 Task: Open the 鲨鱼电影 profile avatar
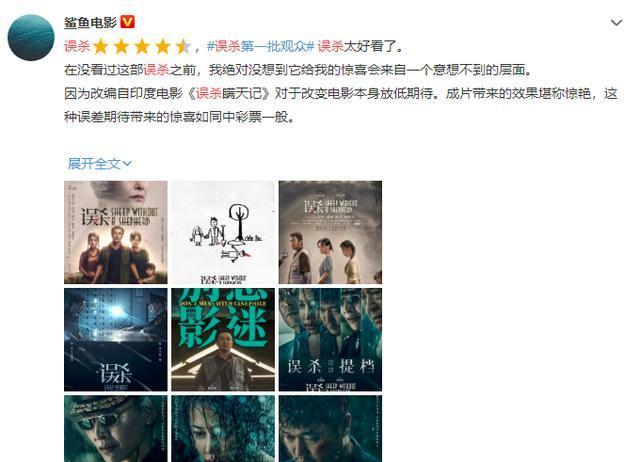pos(31,37)
